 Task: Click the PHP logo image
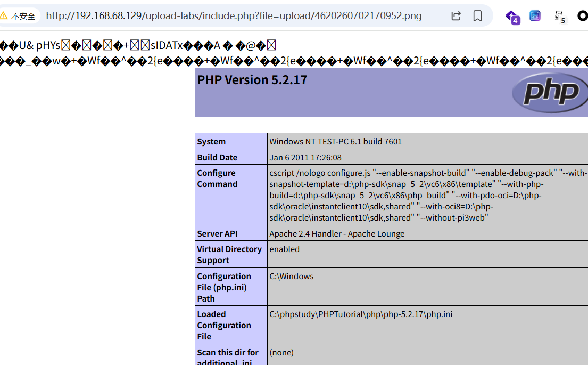[550, 92]
